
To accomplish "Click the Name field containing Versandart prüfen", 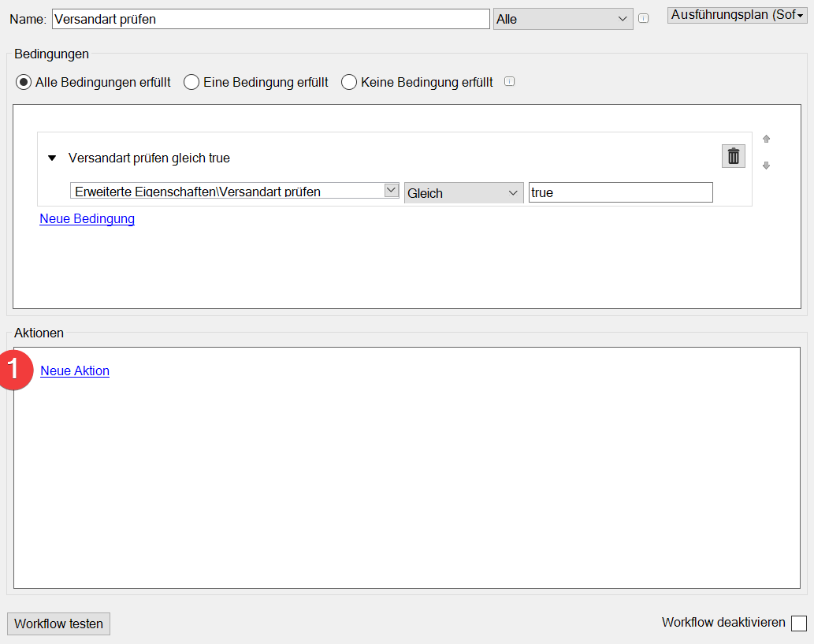I will click(270, 19).
